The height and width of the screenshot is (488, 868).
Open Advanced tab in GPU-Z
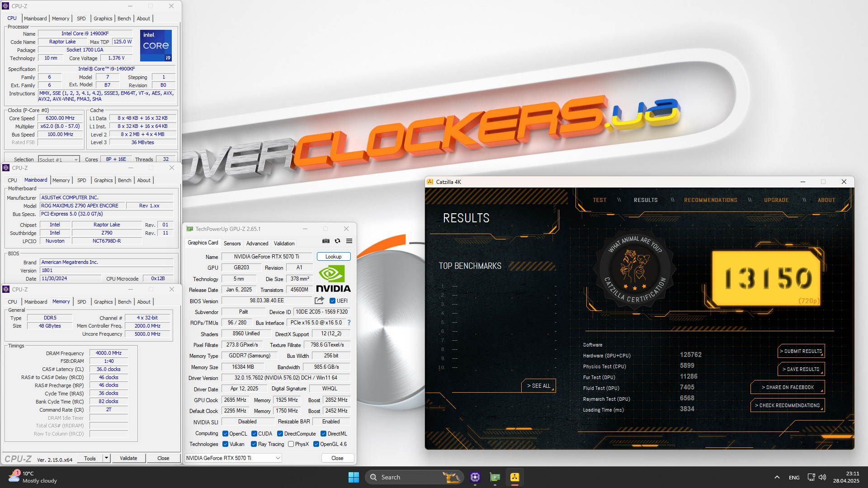pos(257,244)
